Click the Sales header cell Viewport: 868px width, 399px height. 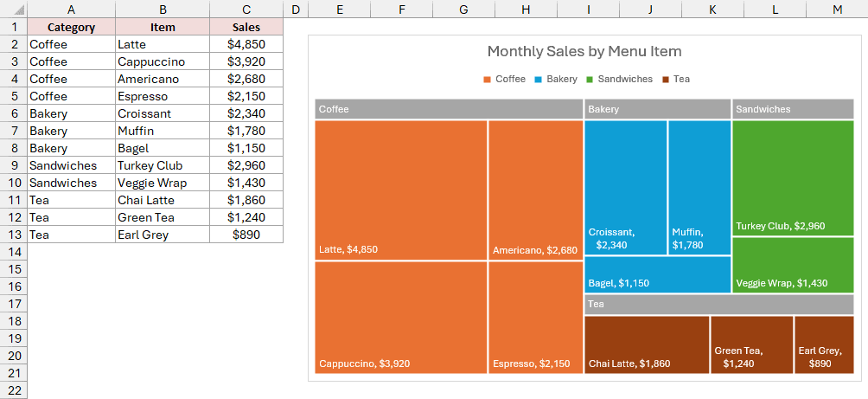pos(246,27)
